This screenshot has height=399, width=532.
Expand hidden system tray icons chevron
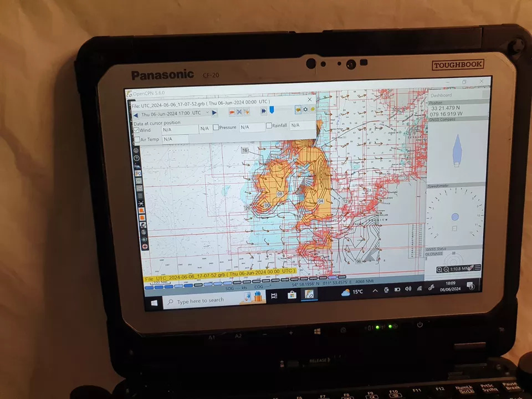(x=375, y=290)
